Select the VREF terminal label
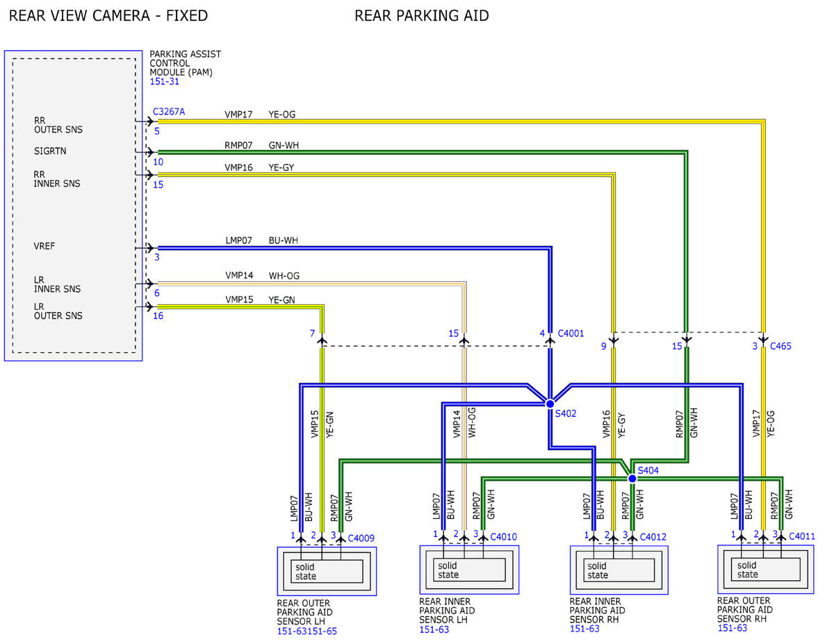 pyautogui.click(x=46, y=246)
